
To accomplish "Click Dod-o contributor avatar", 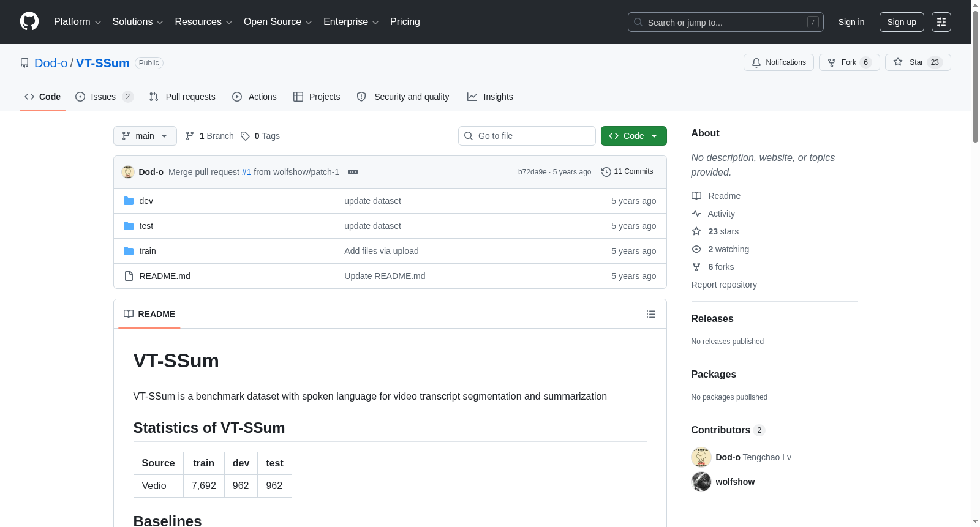I will coord(701,457).
